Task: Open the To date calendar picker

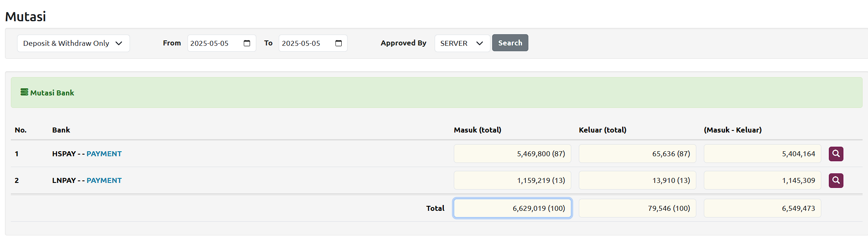Action: (x=338, y=43)
